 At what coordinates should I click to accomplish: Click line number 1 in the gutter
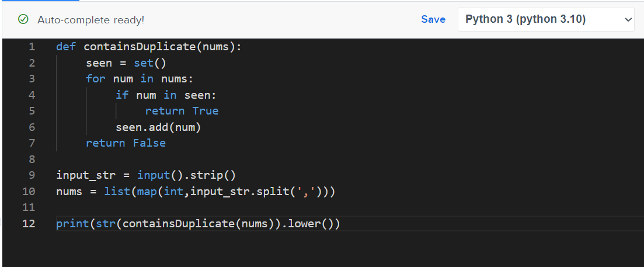tap(32, 47)
